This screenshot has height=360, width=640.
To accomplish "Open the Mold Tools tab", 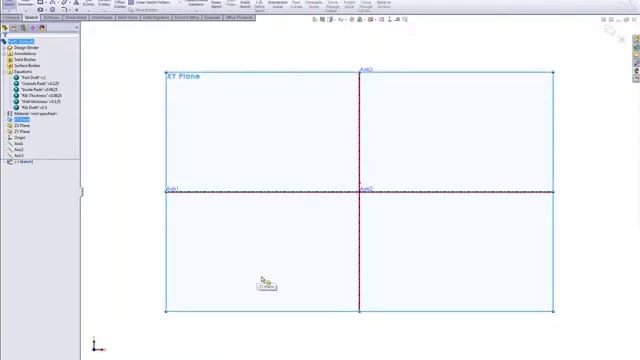I will 128,18.
